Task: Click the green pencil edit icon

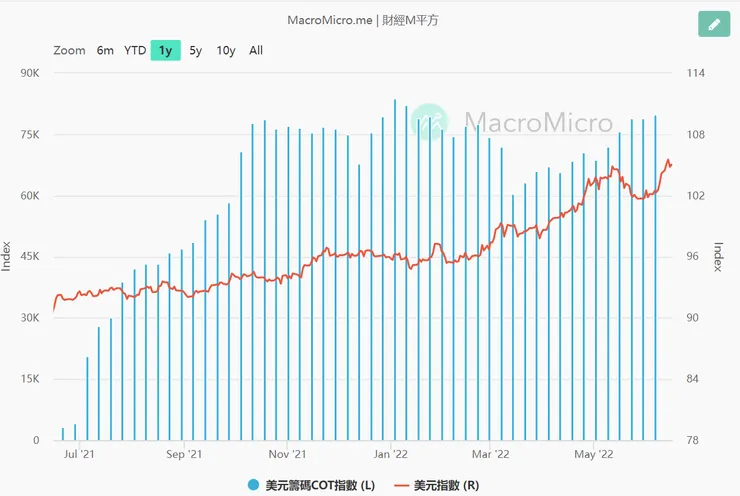Action: [714, 24]
